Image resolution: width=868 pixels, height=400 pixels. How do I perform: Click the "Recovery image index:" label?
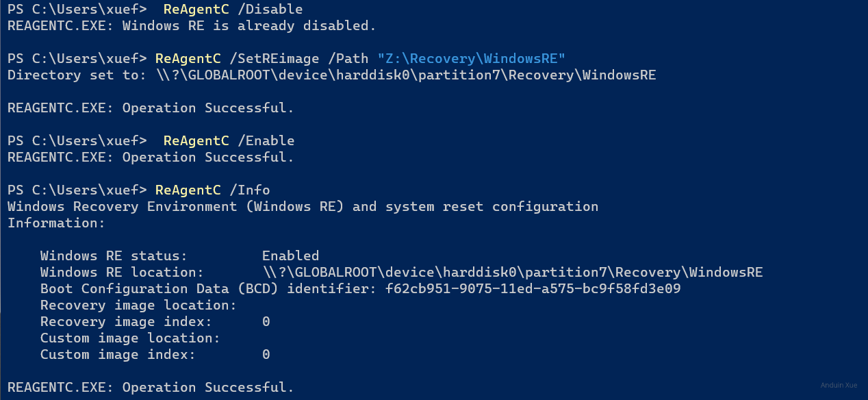(126, 322)
